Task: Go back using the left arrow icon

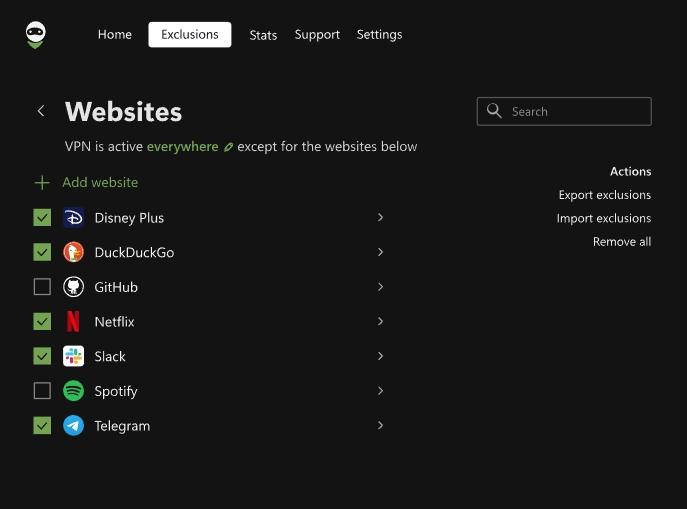Action: pyautogui.click(x=41, y=111)
